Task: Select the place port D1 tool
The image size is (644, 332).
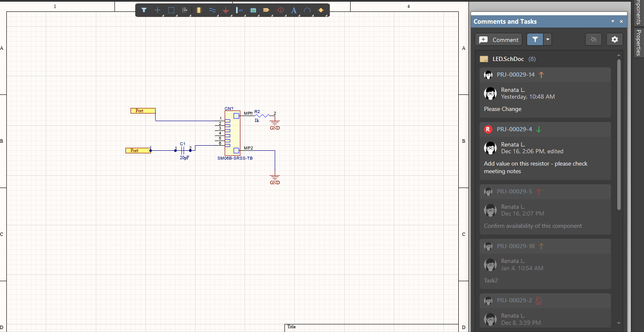Action: [266, 10]
